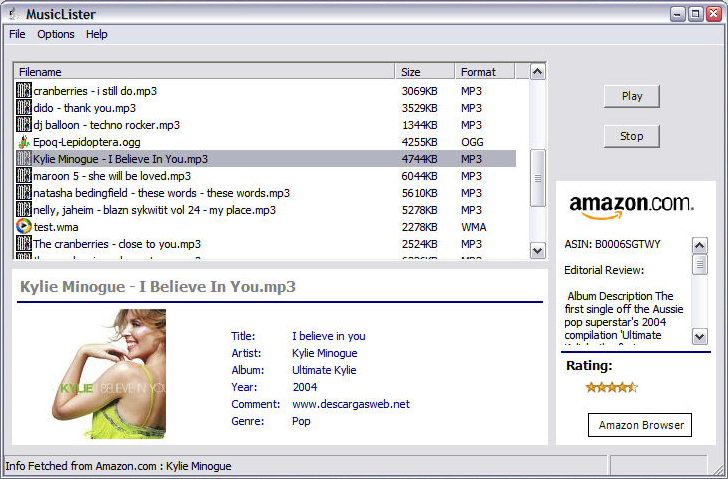Click the Stop button
The height and width of the screenshot is (479, 728).
pos(631,136)
